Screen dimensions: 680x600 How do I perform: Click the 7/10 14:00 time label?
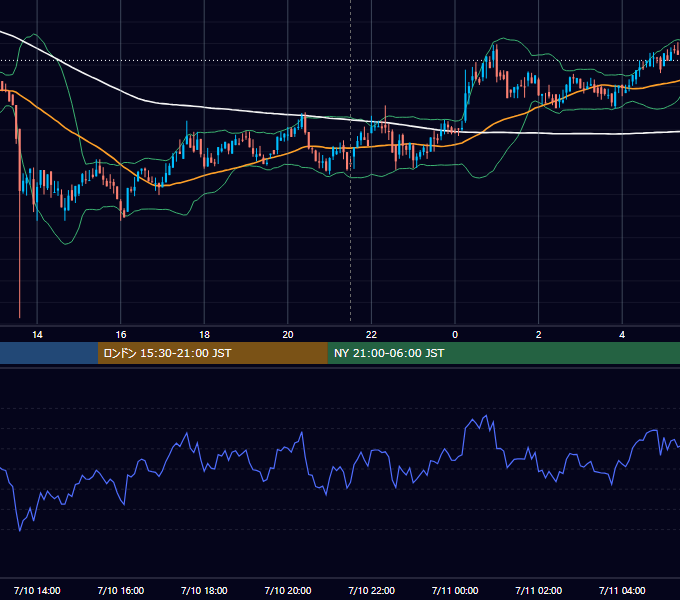[37, 590]
